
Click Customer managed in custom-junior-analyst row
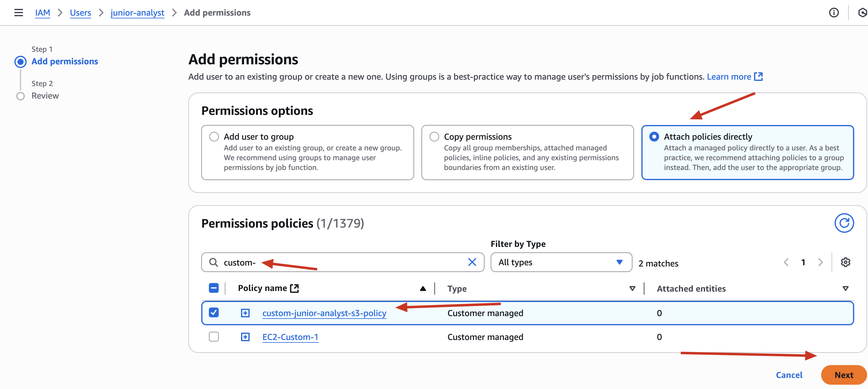(485, 313)
